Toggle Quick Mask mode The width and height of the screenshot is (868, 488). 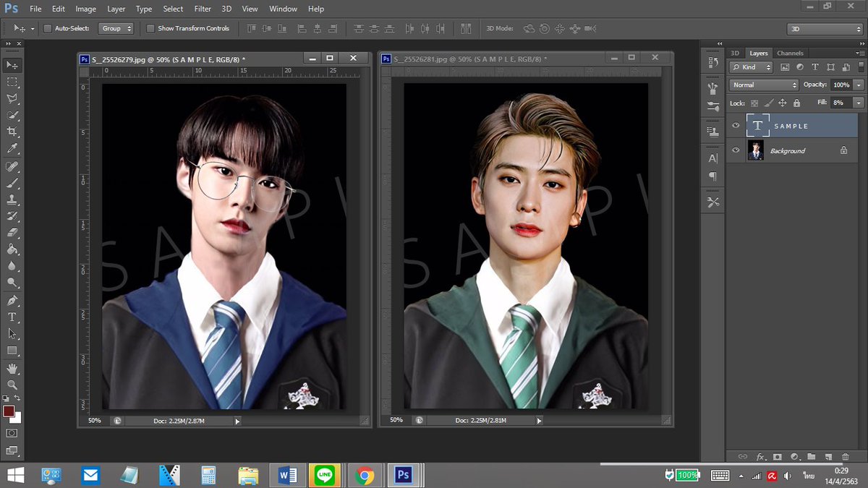tap(12, 433)
